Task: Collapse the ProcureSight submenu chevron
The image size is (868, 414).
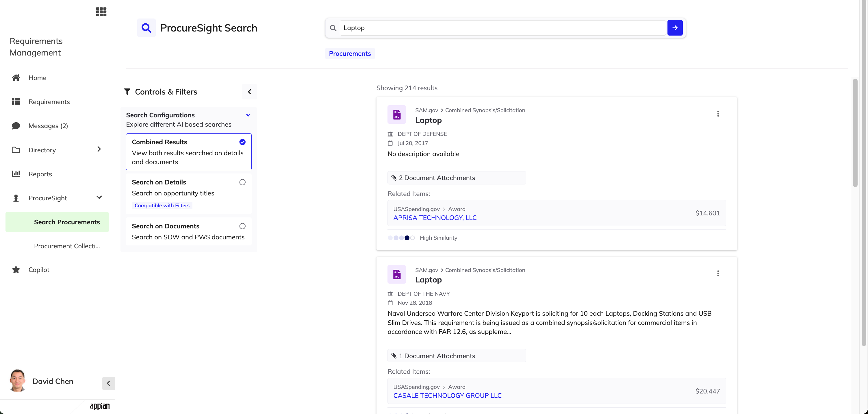Action: click(x=99, y=197)
